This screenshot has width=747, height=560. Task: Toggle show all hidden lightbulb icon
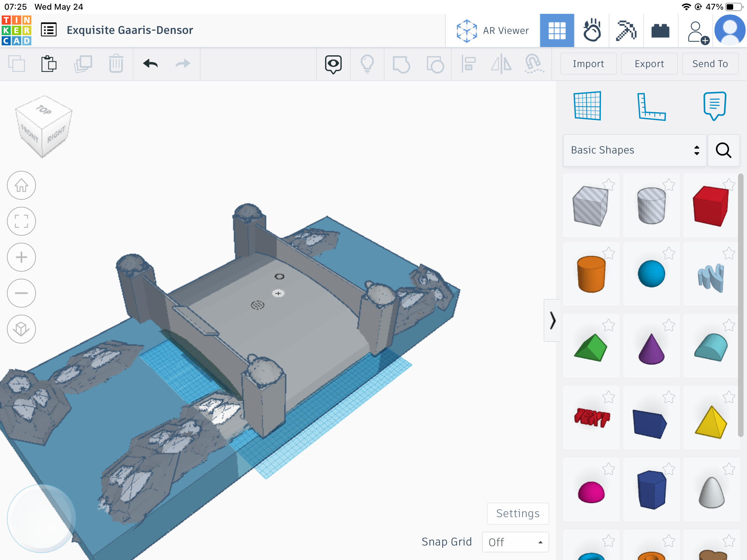367,64
